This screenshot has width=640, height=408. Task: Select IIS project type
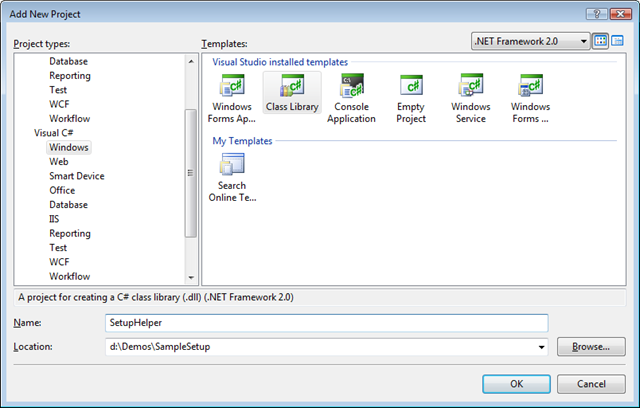click(x=54, y=219)
